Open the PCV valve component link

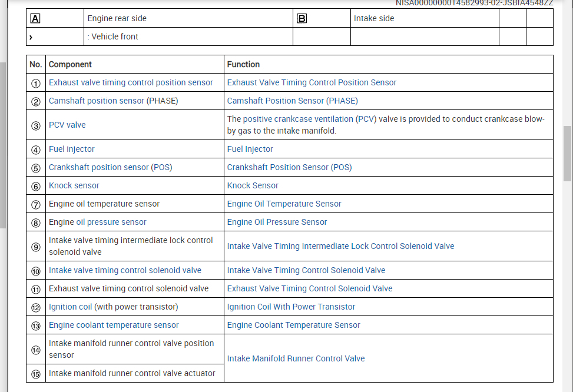(67, 125)
